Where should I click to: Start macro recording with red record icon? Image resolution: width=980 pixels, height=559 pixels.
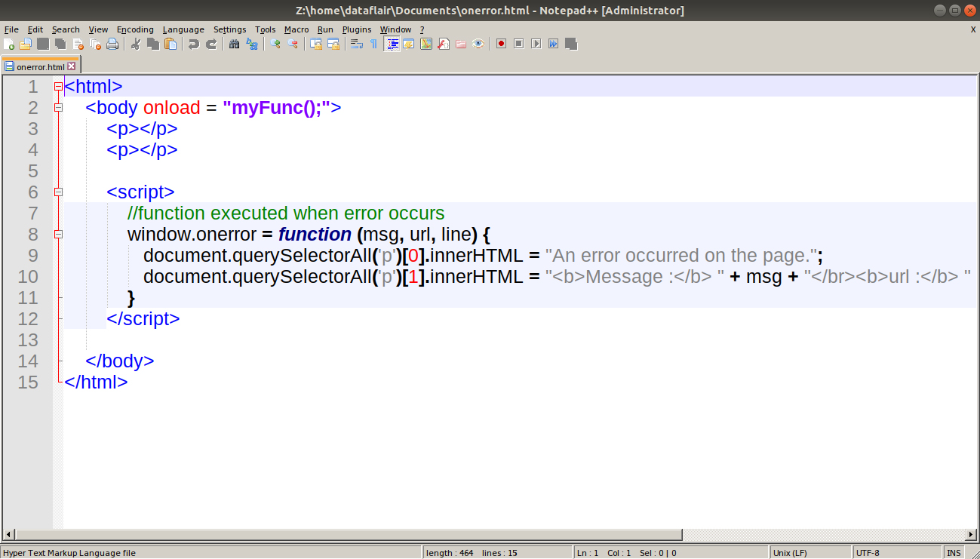(x=502, y=44)
